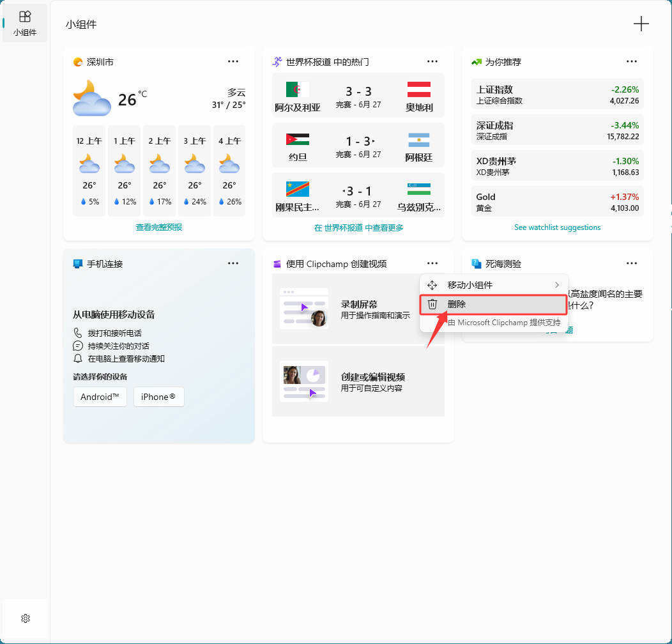Click the bell icon by 在电脑上查看移动通知

(x=77, y=358)
